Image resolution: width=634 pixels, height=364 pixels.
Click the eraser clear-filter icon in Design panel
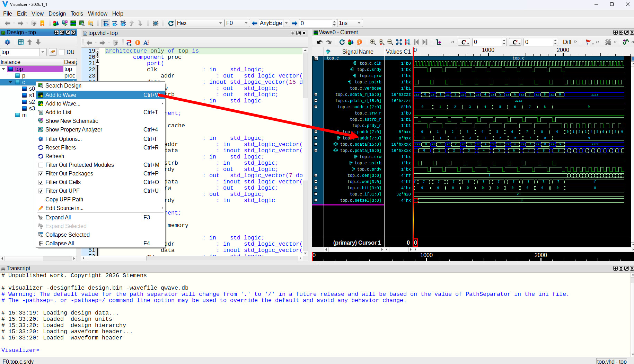53,52
